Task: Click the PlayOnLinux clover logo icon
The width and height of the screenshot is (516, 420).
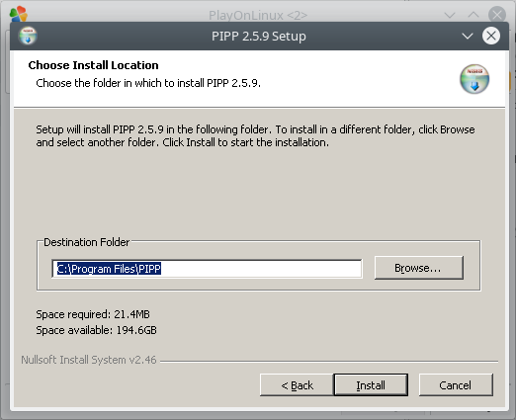Action: point(19,15)
